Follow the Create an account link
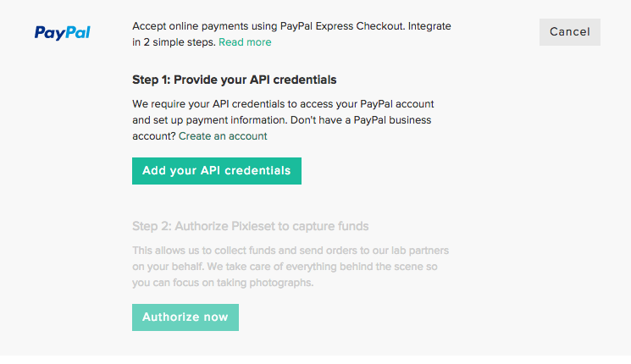The height and width of the screenshot is (364, 631). click(223, 136)
